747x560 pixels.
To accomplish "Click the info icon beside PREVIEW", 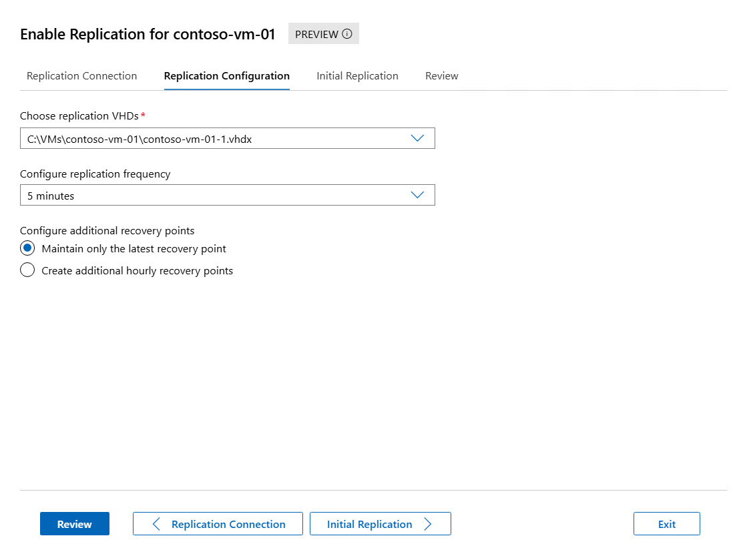I will [x=346, y=34].
